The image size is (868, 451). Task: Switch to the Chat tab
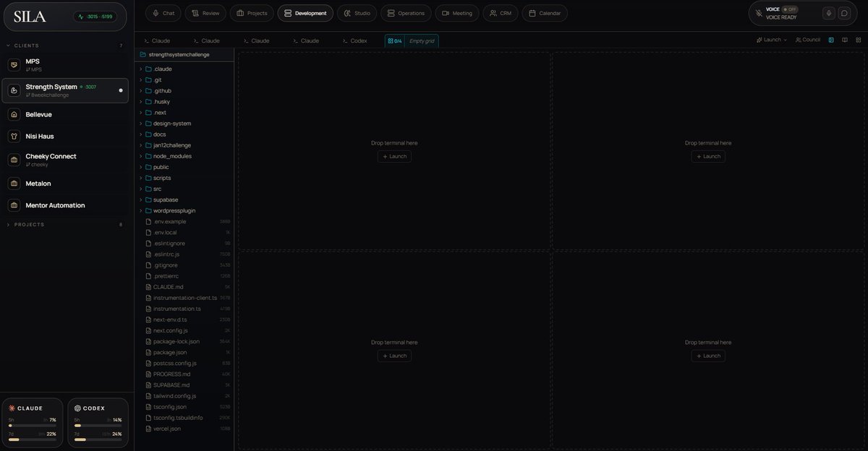[163, 13]
